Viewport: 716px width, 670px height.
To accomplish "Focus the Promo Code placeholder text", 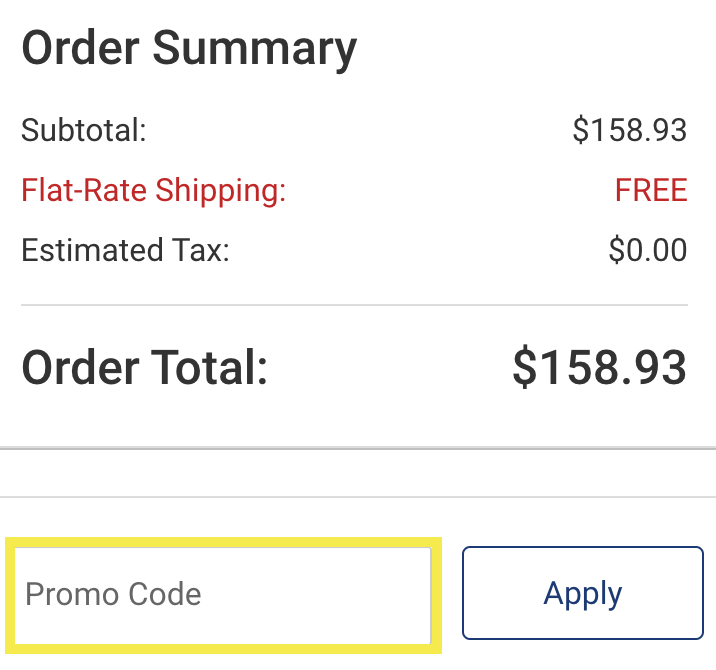I will click(x=113, y=594).
